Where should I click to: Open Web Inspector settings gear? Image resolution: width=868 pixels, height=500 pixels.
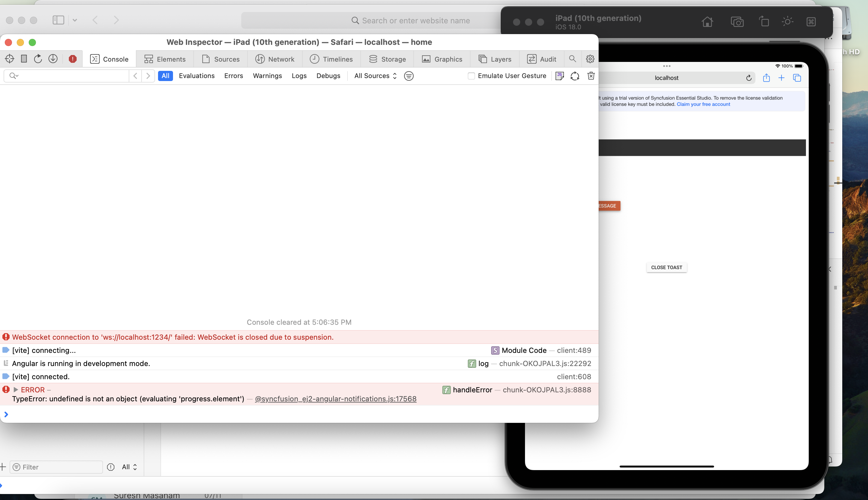[x=590, y=59]
